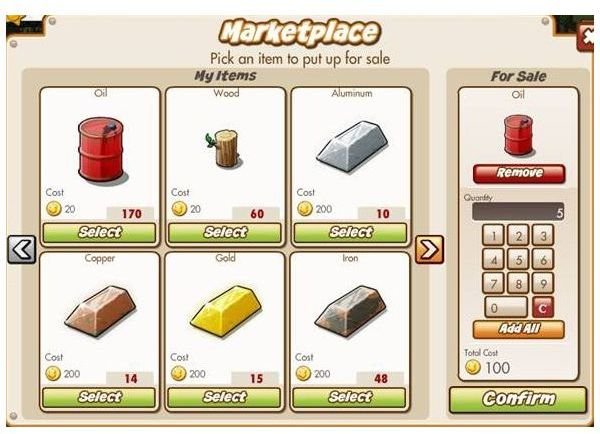Image resolution: width=600 pixels, height=434 pixels.
Task: Go to next items page arrow
Action: [429, 250]
